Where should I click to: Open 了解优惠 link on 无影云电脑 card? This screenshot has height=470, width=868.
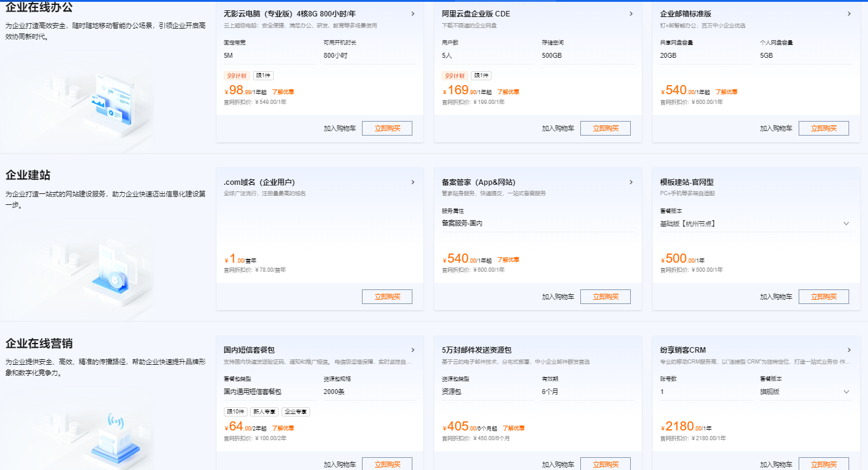pos(283,92)
